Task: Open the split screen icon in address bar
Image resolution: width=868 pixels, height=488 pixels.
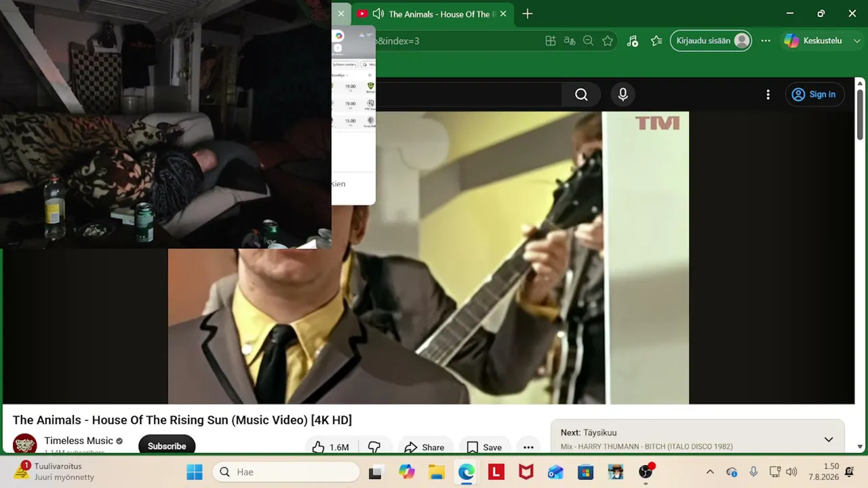Action: click(x=551, y=41)
